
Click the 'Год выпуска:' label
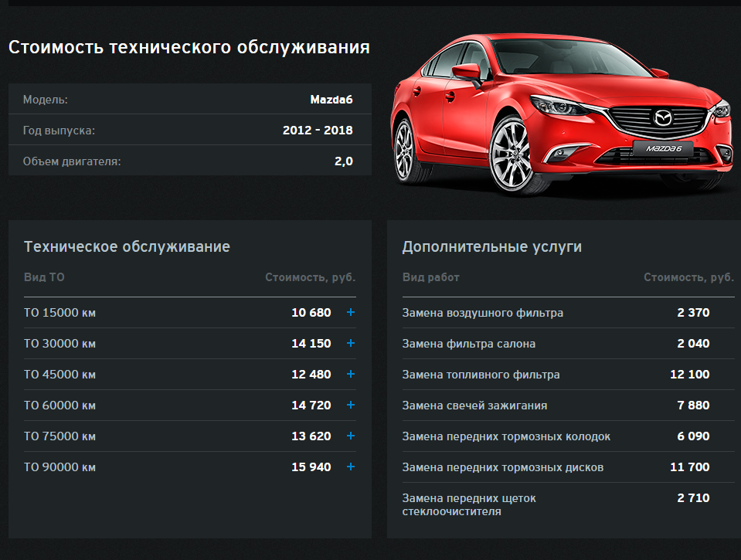[x=59, y=131]
